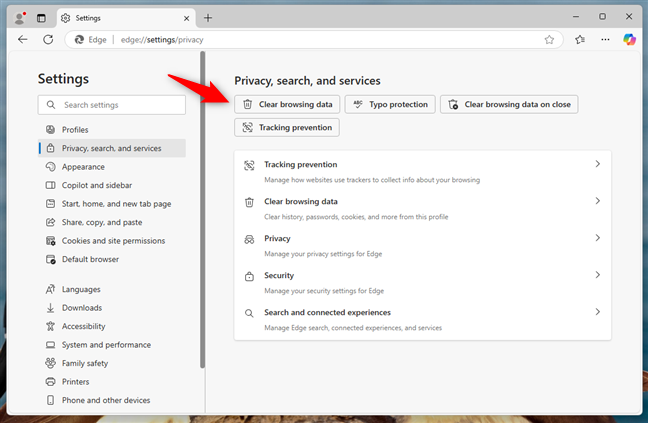Image resolution: width=648 pixels, height=423 pixels.
Task: Click 'Manage your privacy settings for Edge' text
Action: point(323,254)
